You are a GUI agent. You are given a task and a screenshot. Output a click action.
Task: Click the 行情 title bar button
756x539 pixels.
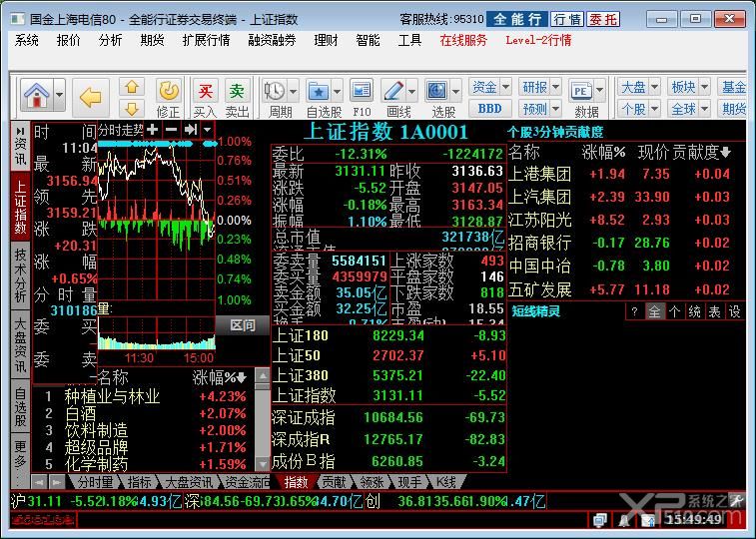[x=567, y=19]
